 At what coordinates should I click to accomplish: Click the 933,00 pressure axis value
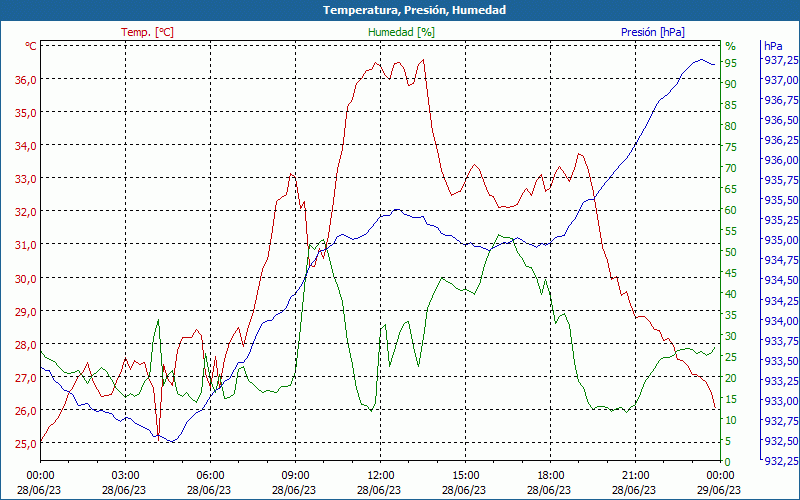pos(781,401)
